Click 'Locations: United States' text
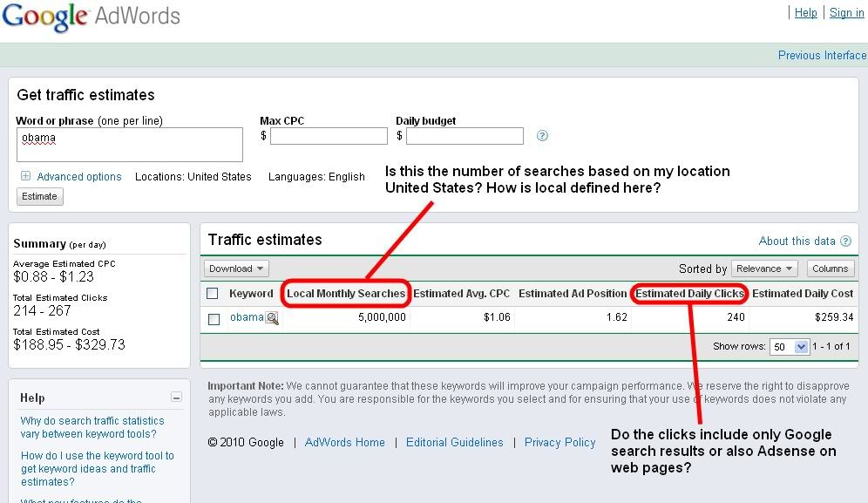This screenshot has height=503, width=868. [x=193, y=177]
